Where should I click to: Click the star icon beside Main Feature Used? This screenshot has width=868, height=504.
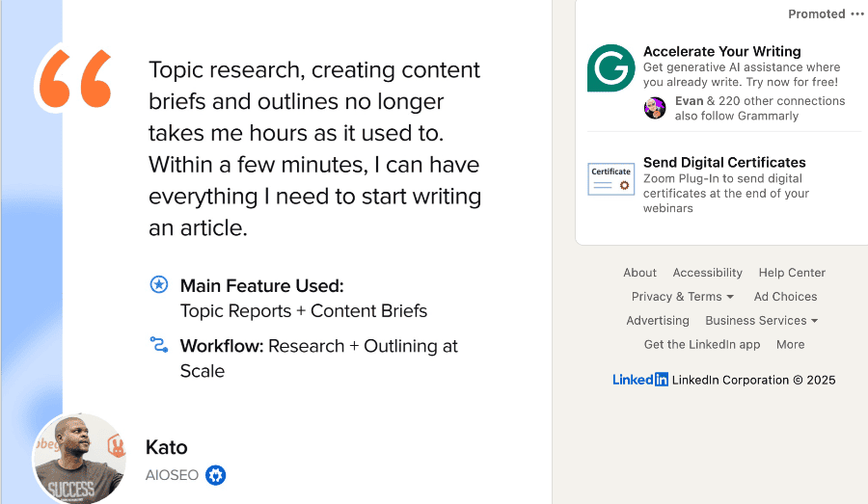pos(159,284)
